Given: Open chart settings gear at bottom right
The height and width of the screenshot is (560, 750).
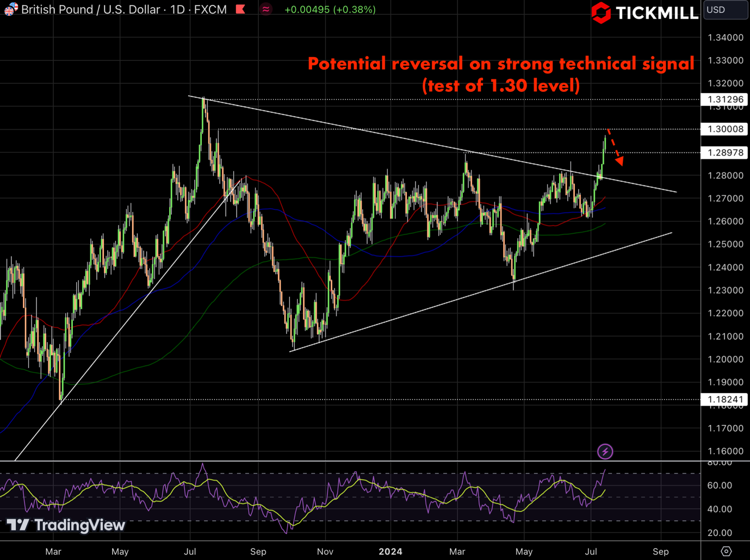Looking at the screenshot, I should point(726,551).
